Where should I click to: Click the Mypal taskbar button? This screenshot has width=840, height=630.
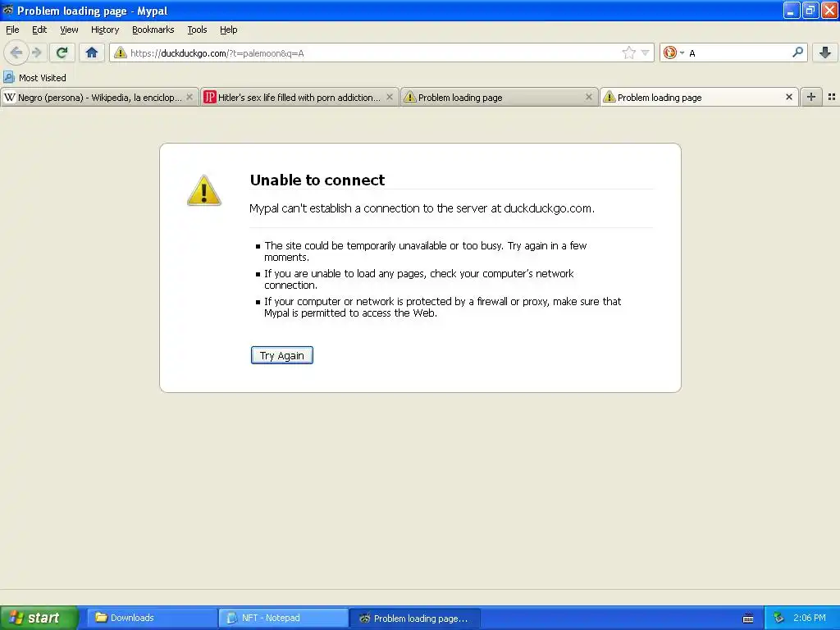coord(414,618)
